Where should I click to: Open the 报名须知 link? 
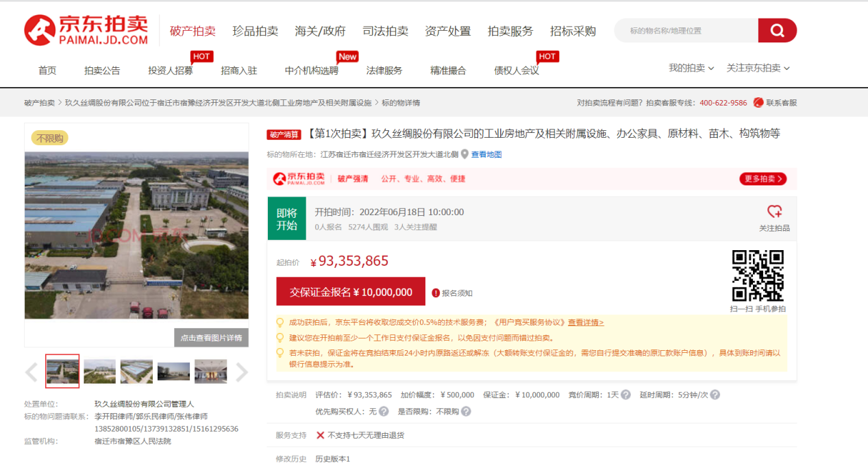click(x=457, y=293)
